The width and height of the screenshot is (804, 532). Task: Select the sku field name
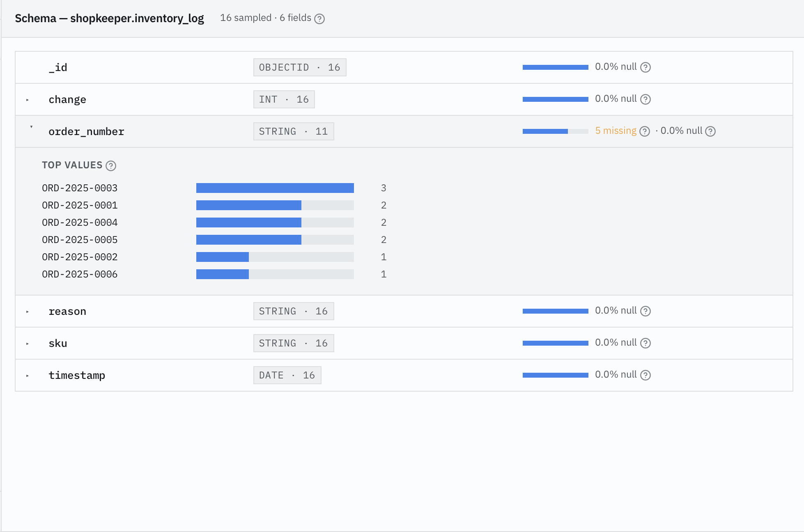pos(58,343)
